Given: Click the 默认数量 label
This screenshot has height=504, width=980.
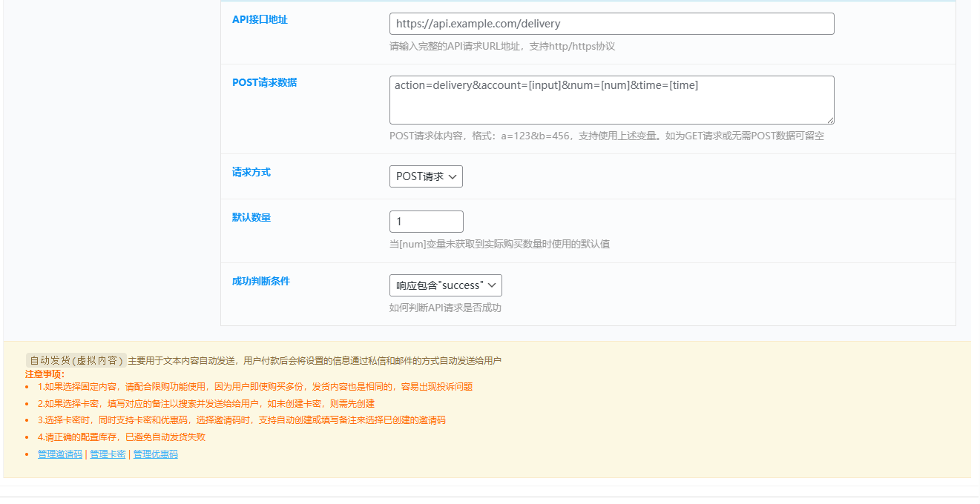Looking at the screenshot, I should pos(251,217).
